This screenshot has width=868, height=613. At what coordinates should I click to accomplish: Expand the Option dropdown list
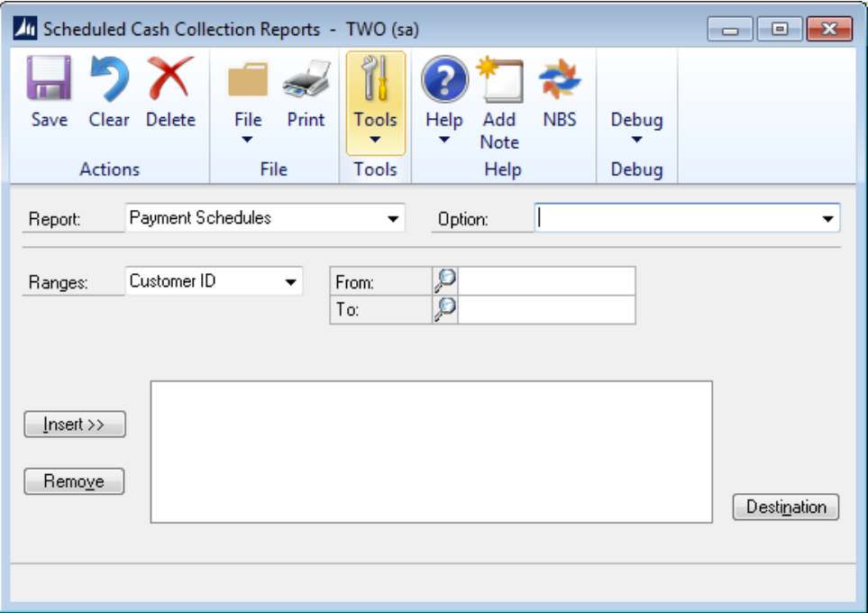827,219
